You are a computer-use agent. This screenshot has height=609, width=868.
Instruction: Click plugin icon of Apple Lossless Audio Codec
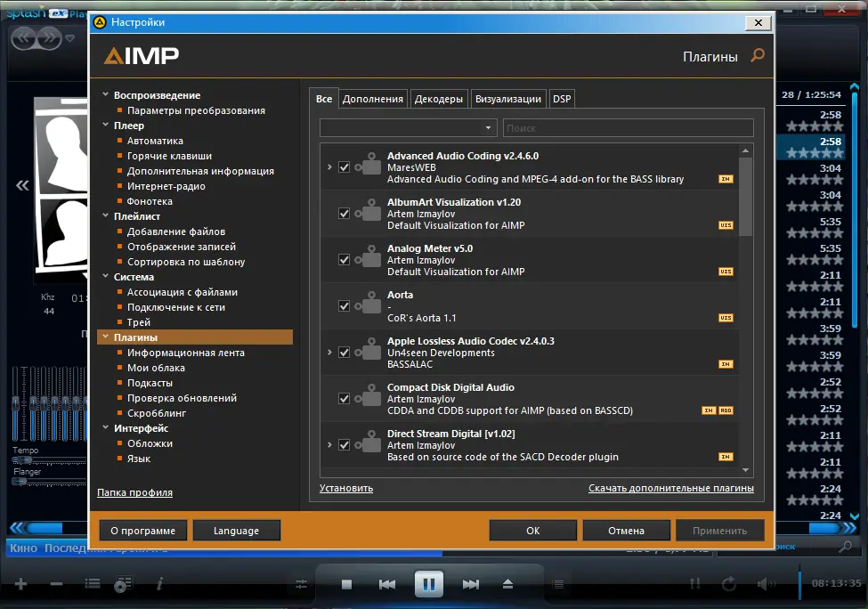point(368,349)
